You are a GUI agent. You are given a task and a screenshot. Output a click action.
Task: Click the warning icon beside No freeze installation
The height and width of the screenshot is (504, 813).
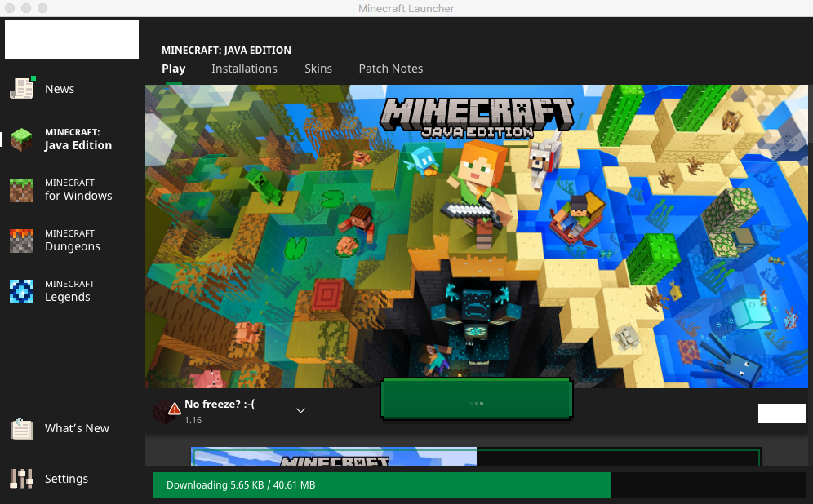[x=168, y=409]
